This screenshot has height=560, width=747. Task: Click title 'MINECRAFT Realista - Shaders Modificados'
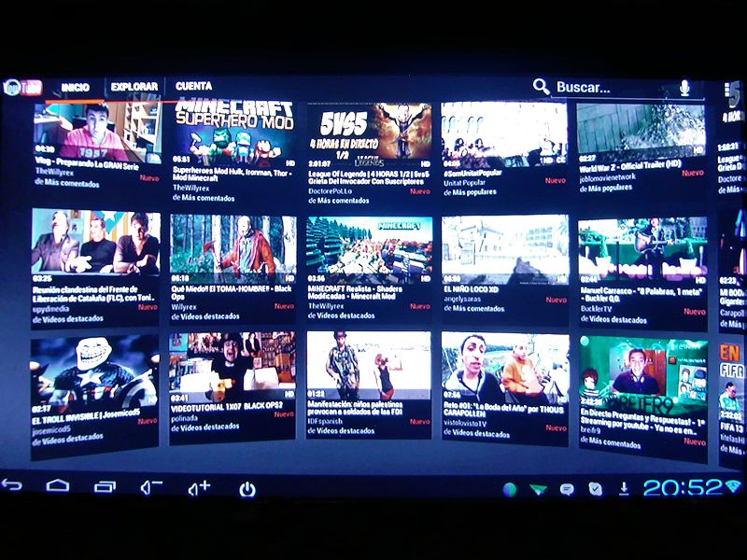[355, 292]
